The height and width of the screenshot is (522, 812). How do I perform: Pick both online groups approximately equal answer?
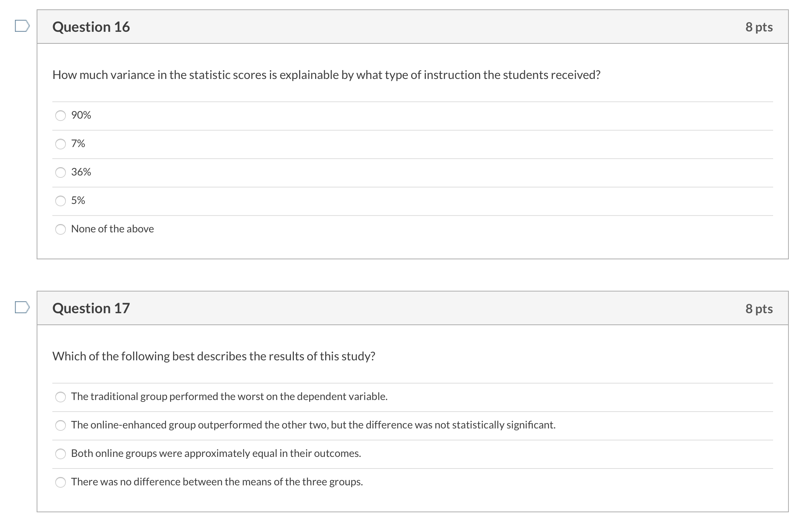61,454
